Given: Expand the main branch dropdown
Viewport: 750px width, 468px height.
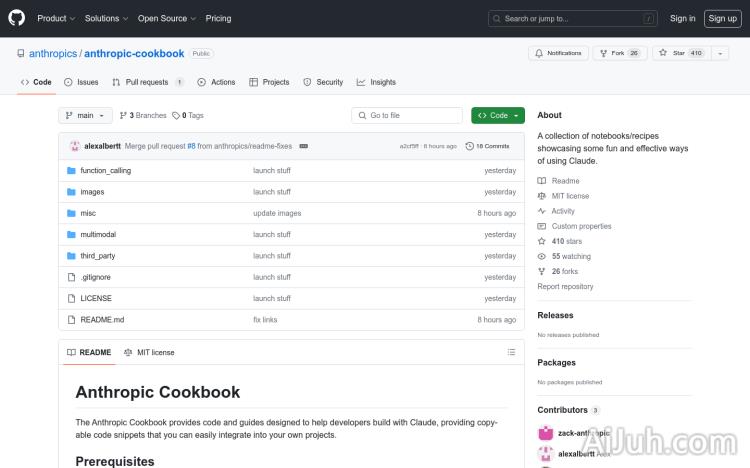Looking at the screenshot, I should [x=86, y=116].
